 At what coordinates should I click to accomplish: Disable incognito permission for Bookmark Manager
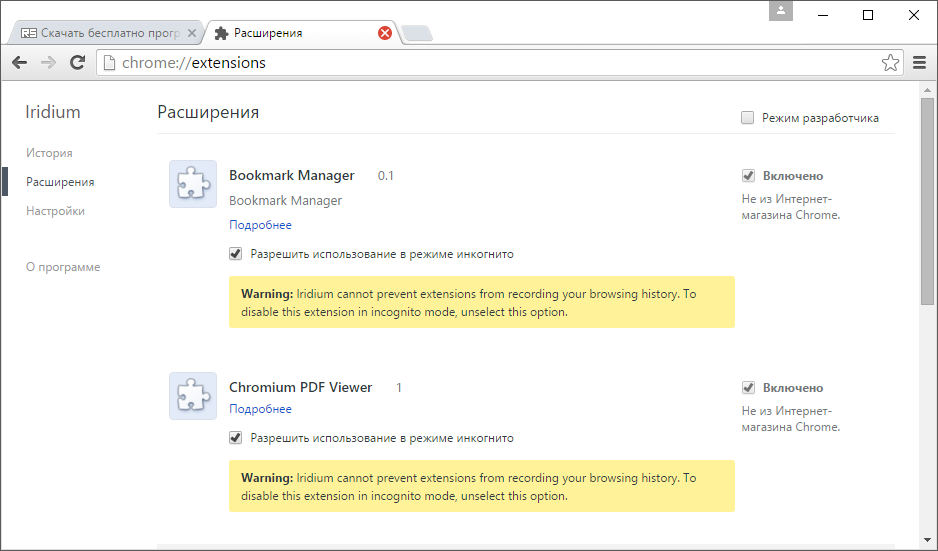[x=236, y=254]
